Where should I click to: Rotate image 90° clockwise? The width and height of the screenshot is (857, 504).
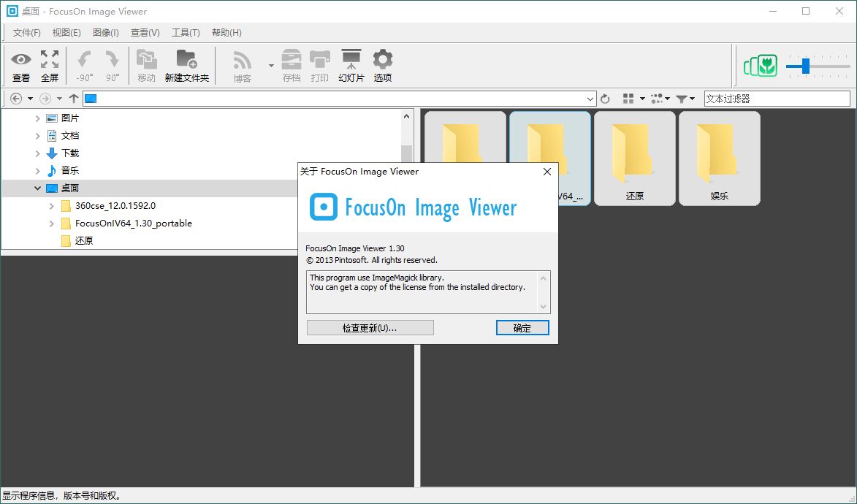pyautogui.click(x=113, y=66)
